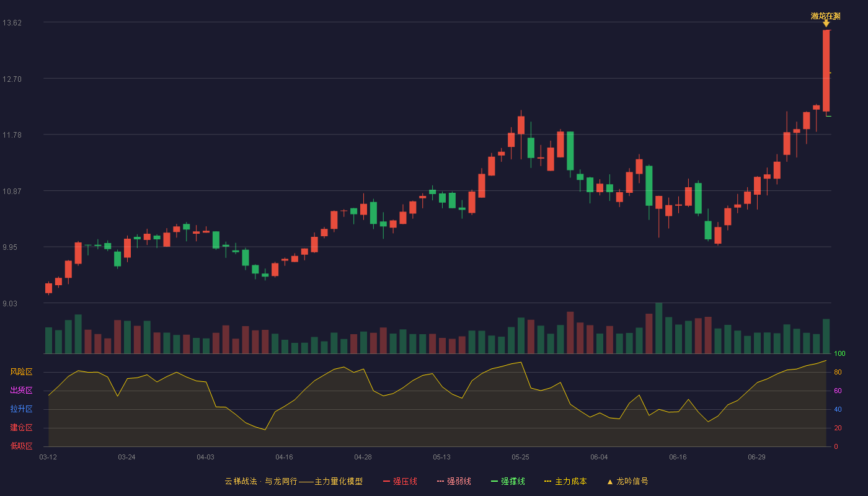Toggle the 龙吟信号 legend item
The height and width of the screenshot is (496, 868).
tap(627, 481)
